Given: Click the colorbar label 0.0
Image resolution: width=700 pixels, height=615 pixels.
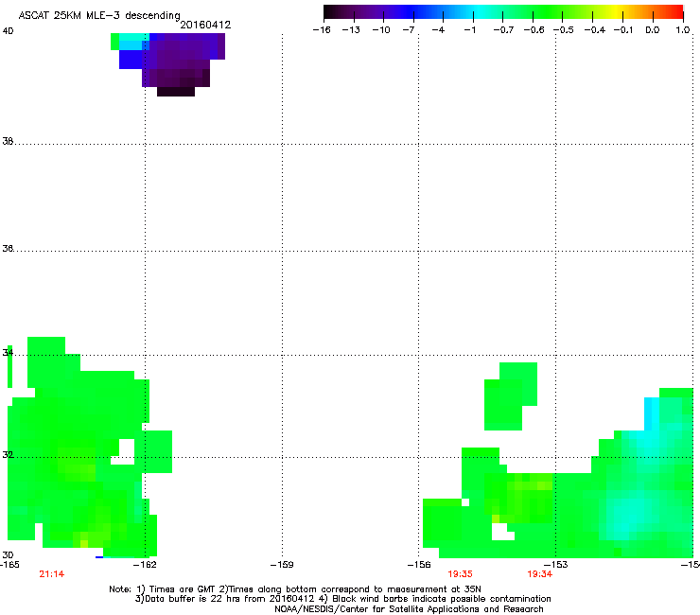Looking at the screenshot, I should [x=653, y=30].
